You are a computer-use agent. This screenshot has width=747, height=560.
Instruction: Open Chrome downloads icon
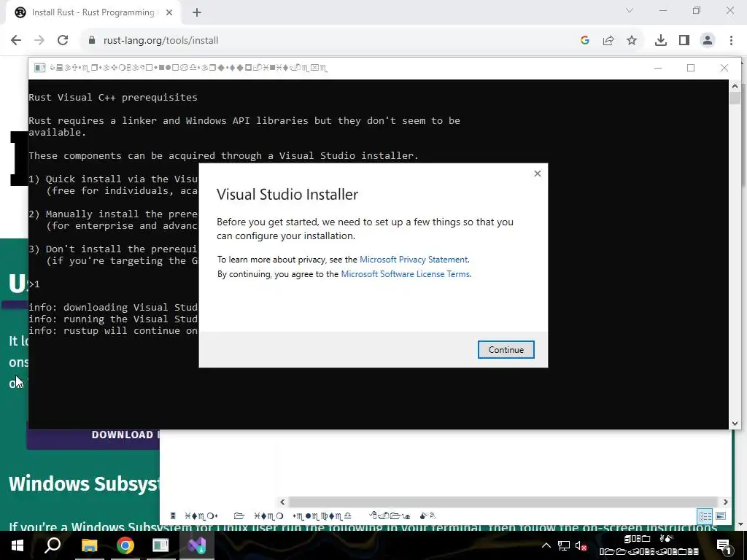point(661,41)
